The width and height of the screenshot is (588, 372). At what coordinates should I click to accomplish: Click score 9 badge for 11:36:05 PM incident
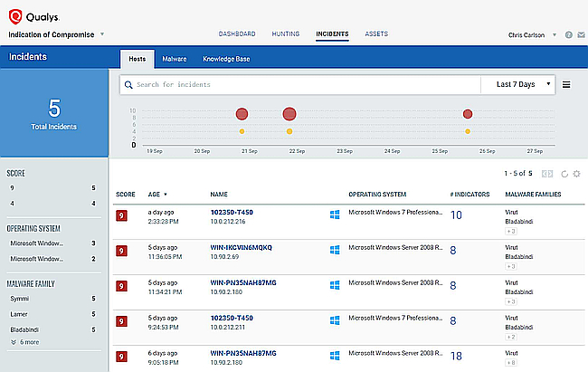click(x=121, y=251)
